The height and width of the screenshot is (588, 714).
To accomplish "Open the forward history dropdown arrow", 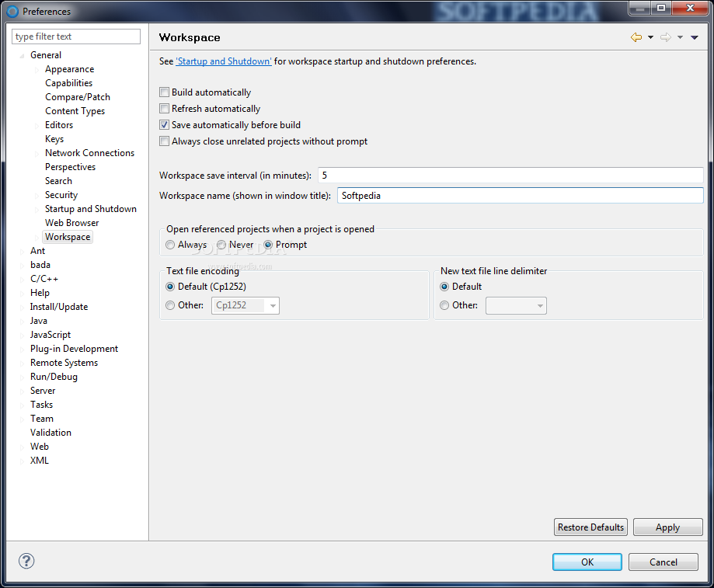I will point(680,37).
